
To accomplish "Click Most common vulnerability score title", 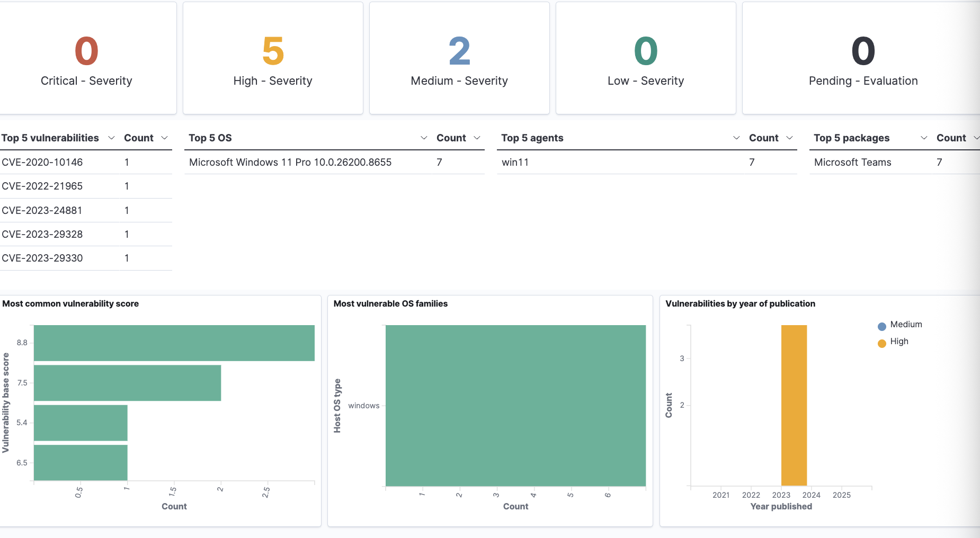I will (x=70, y=303).
